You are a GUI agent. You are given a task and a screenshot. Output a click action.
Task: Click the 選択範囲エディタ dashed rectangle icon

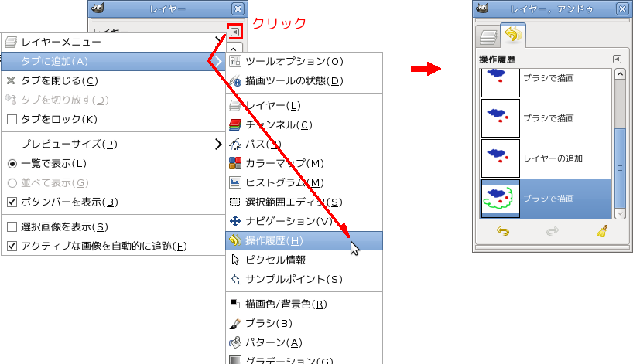click(x=235, y=202)
